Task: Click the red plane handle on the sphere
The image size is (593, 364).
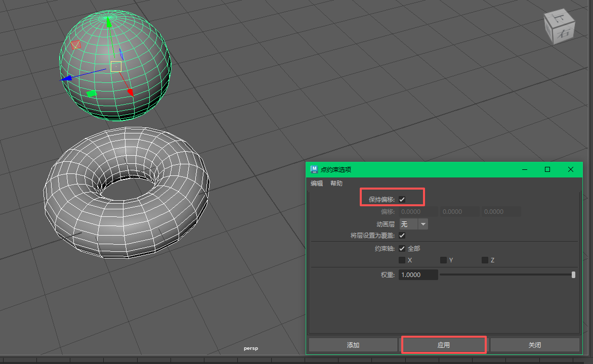Action: point(75,44)
